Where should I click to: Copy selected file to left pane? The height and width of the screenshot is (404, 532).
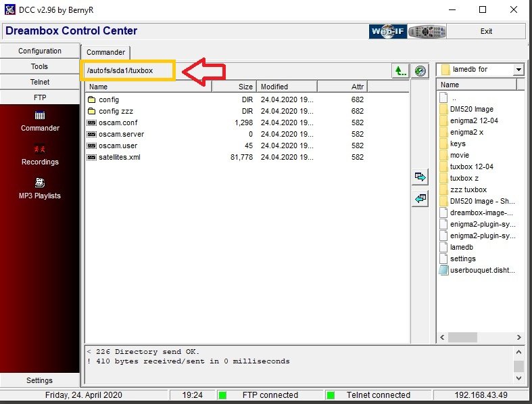(x=420, y=198)
